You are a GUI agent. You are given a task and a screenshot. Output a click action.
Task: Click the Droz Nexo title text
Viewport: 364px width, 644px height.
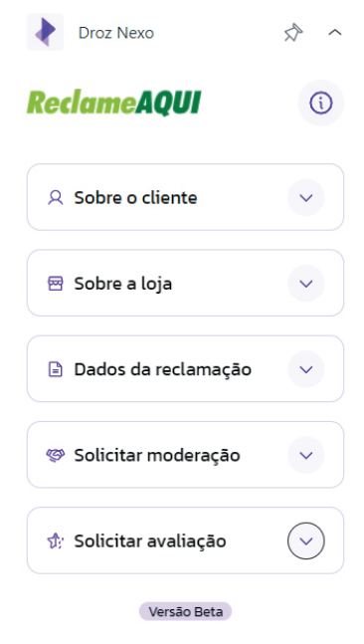(116, 33)
